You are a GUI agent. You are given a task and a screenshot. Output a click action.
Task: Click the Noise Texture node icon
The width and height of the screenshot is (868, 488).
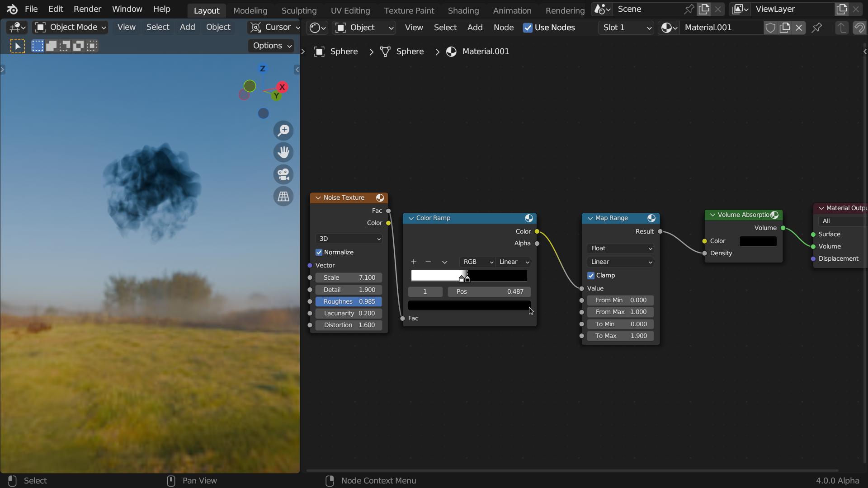click(380, 197)
